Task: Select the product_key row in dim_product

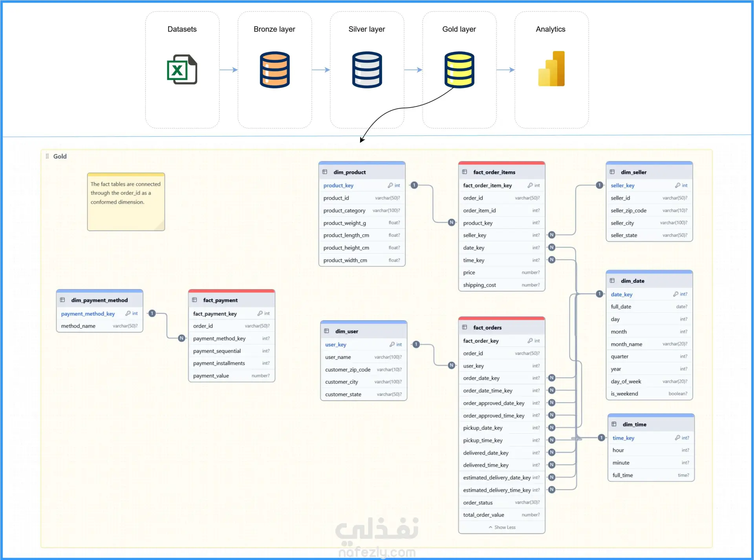Action: [339, 185]
